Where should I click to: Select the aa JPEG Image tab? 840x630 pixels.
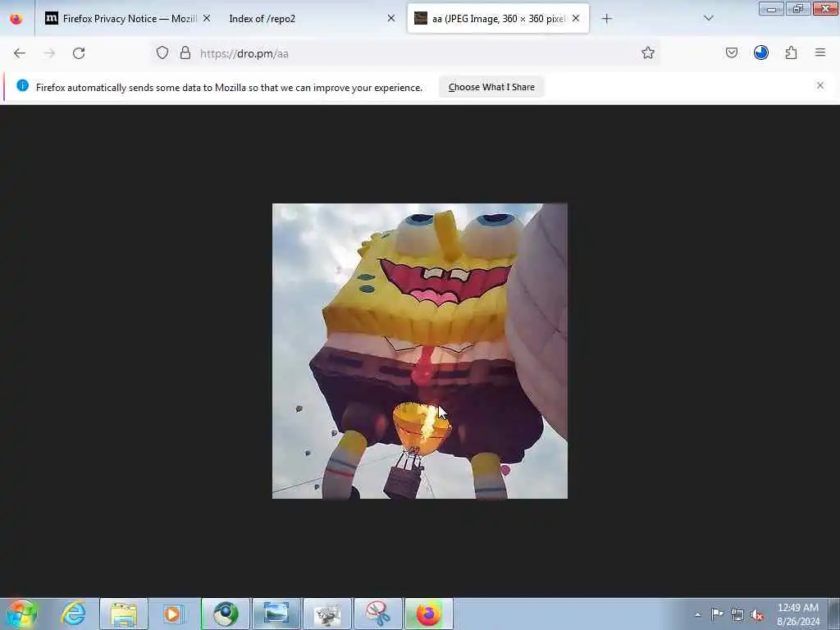click(498, 19)
